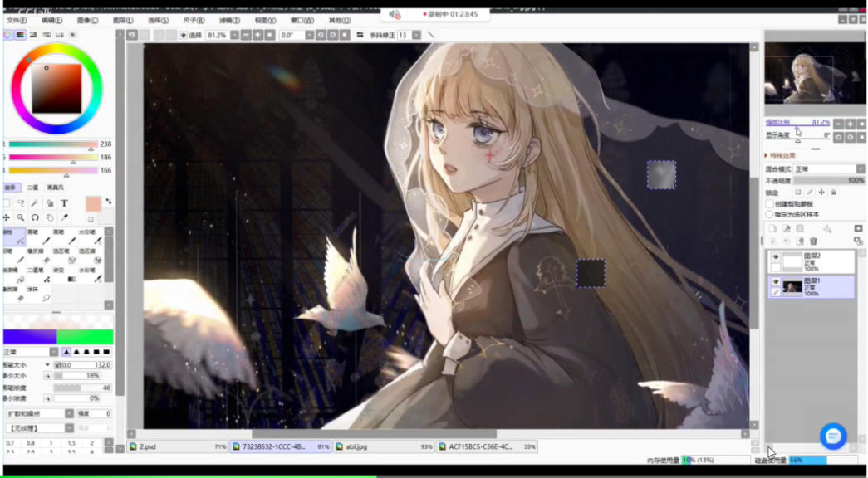Image resolution: width=868 pixels, height=478 pixels.
Task: Show the color wheel panel icon
Action: (7, 35)
